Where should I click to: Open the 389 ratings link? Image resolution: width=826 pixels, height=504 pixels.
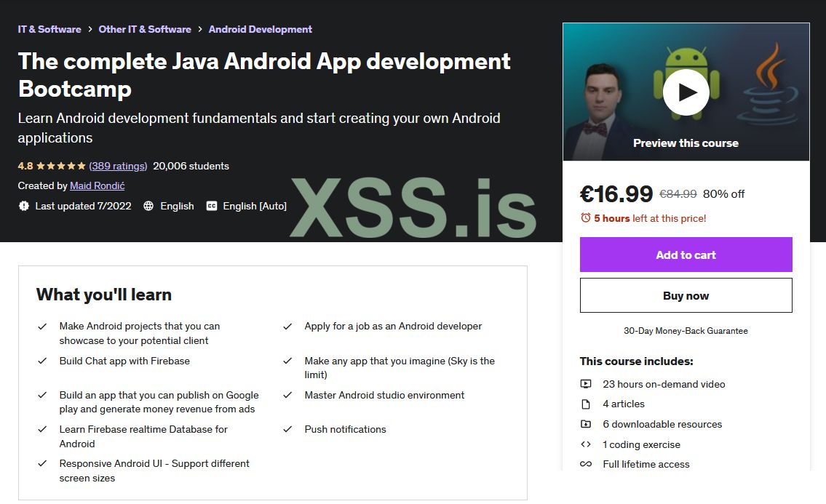(x=118, y=166)
